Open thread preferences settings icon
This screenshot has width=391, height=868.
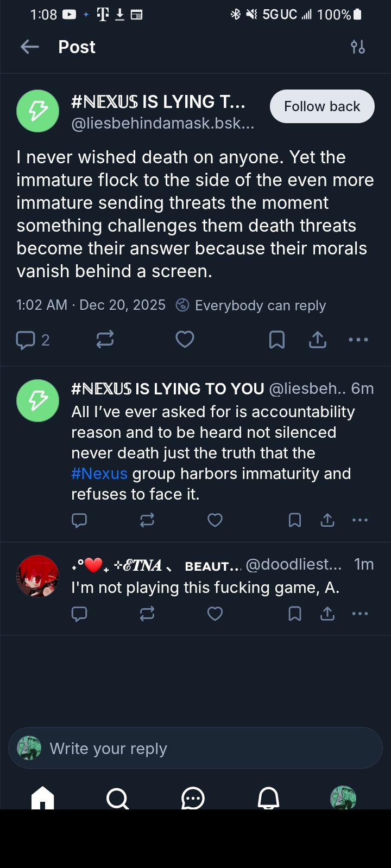358,47
